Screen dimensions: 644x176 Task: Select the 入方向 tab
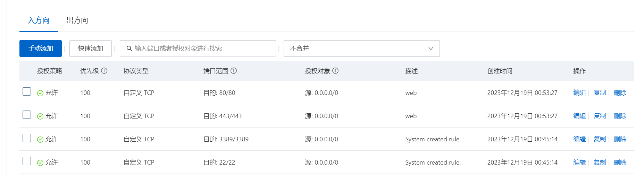click(x=39, y=20)
